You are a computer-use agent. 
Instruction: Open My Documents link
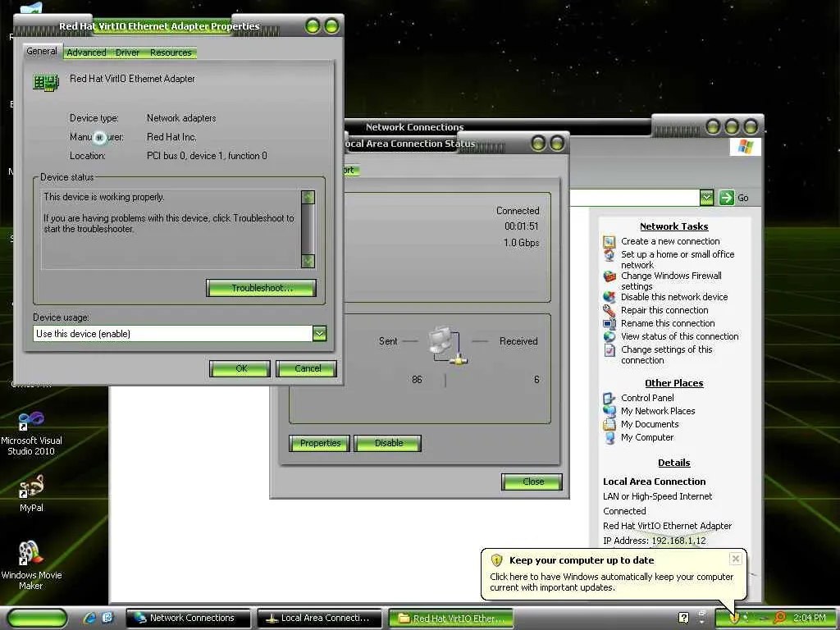coord(650,424)
